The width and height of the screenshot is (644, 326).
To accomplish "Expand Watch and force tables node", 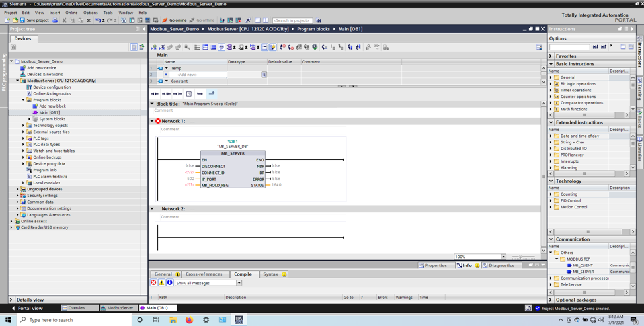I will [23, 151].
